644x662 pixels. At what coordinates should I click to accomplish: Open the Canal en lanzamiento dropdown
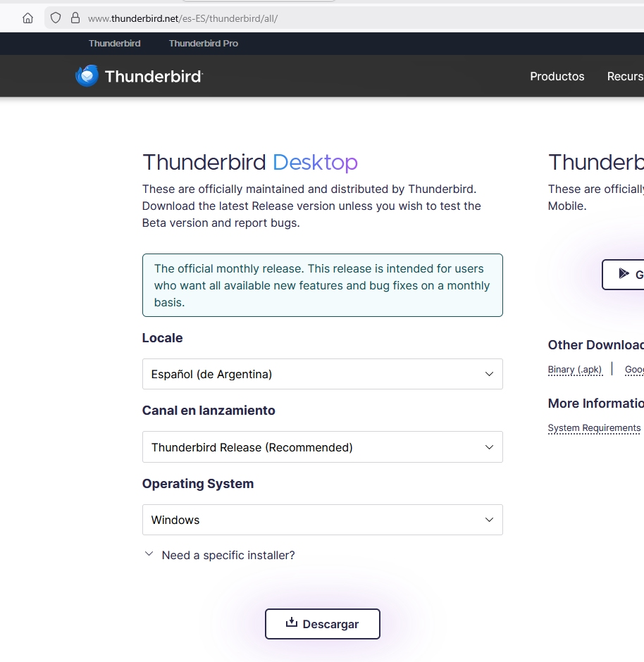point(322,447)
